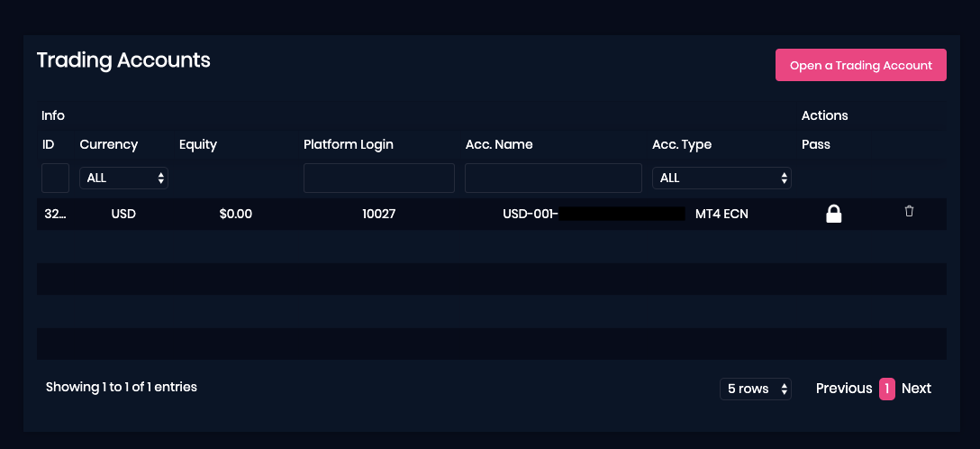Sort by the Platform Login header
The width and height of the screenshot is (980, 449).
point(348,144)
